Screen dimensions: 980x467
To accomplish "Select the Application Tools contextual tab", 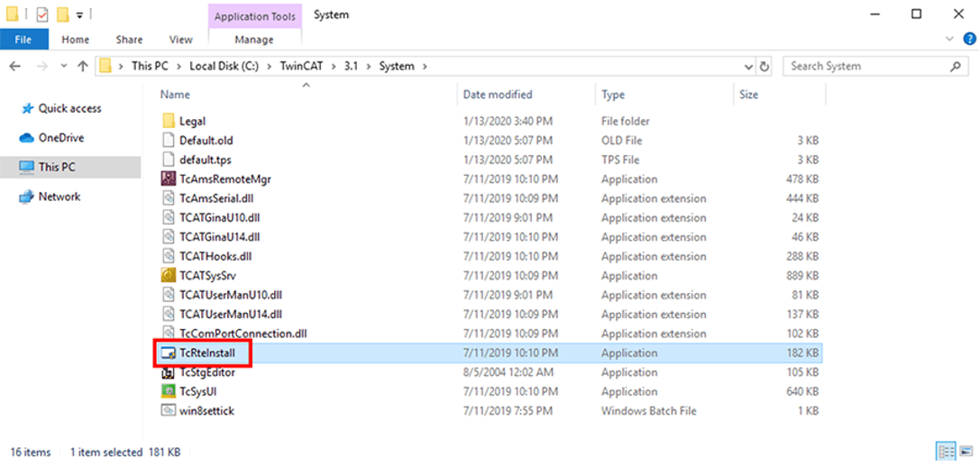I will tap(254, 16).
